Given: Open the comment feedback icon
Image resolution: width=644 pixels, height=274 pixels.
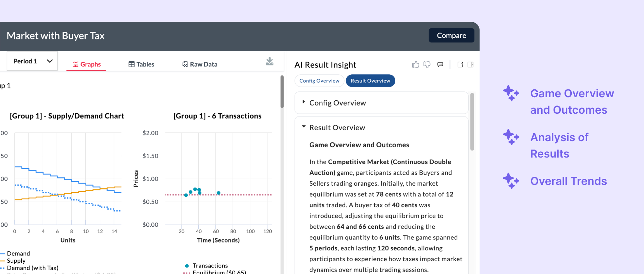Looking at the screenshot, I should tap(440, 64).
